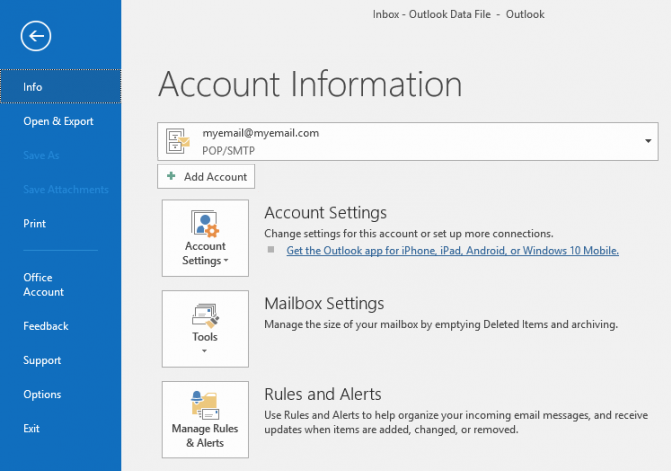Viewport: 671px width, 471px height.
Task: Click the Change settings for this account description
Action: [409, 234]
